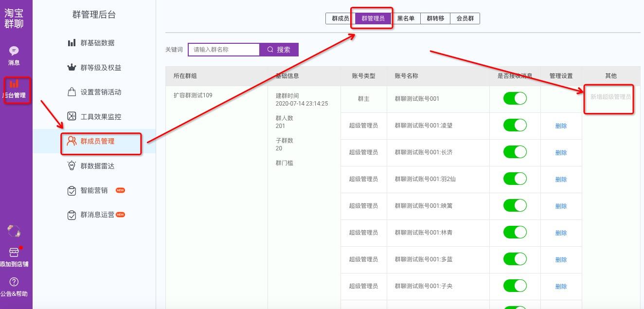
Task: Disable message receiving for 群主 群聊测试账号001
Action: coord(515,98)
